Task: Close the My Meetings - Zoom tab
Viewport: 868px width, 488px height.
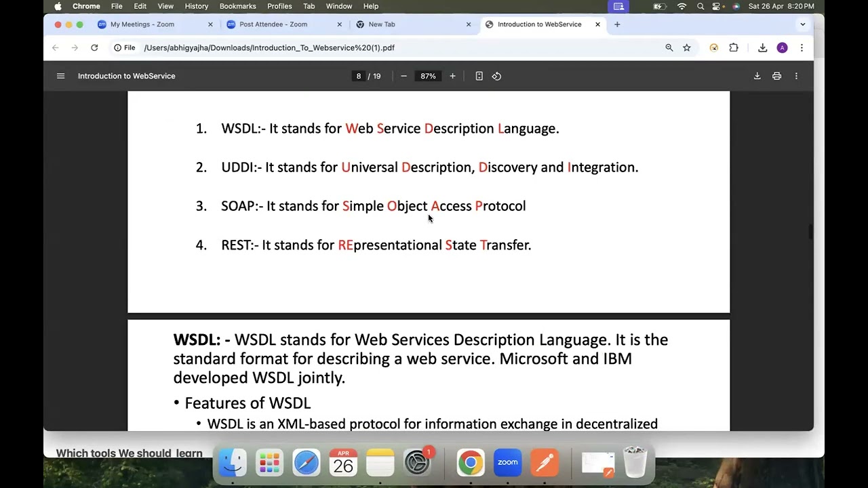Action: point(210,24)
